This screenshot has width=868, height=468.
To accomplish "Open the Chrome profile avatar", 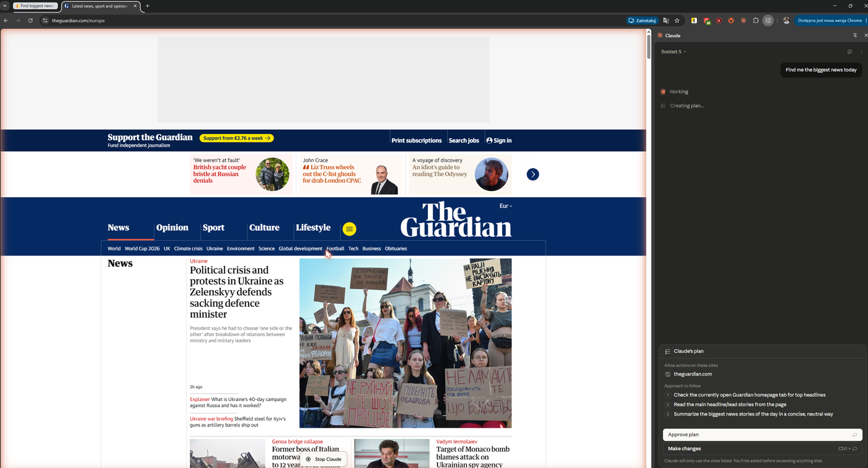I will pyautogui.click(x=786, y=20).
